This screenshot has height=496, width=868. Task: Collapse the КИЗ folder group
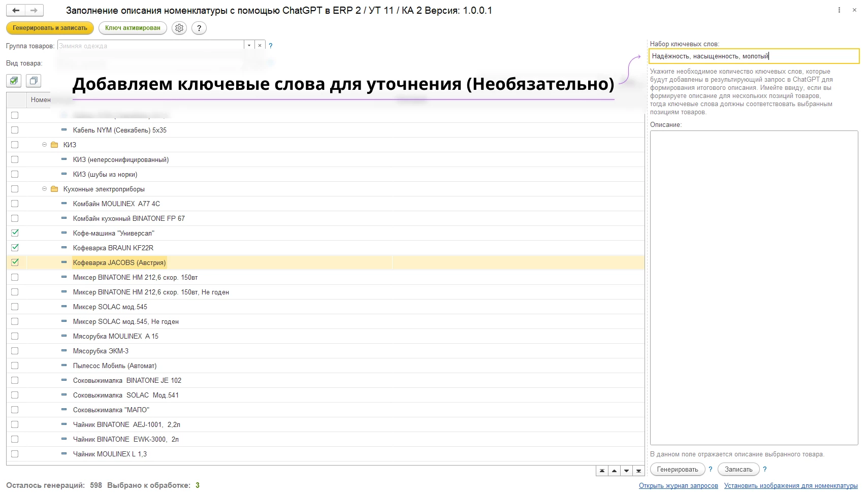coord(44,145)
